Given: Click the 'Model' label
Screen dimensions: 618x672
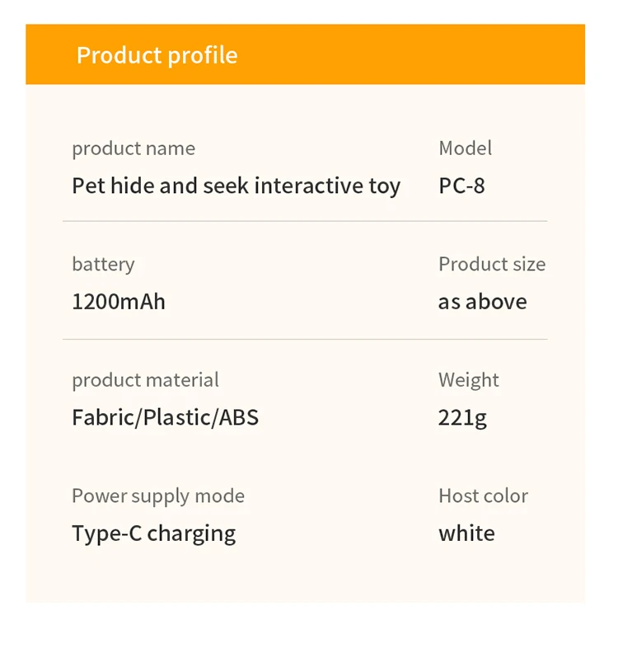Looking at the screenshot, I should click(x=465, y=148).
